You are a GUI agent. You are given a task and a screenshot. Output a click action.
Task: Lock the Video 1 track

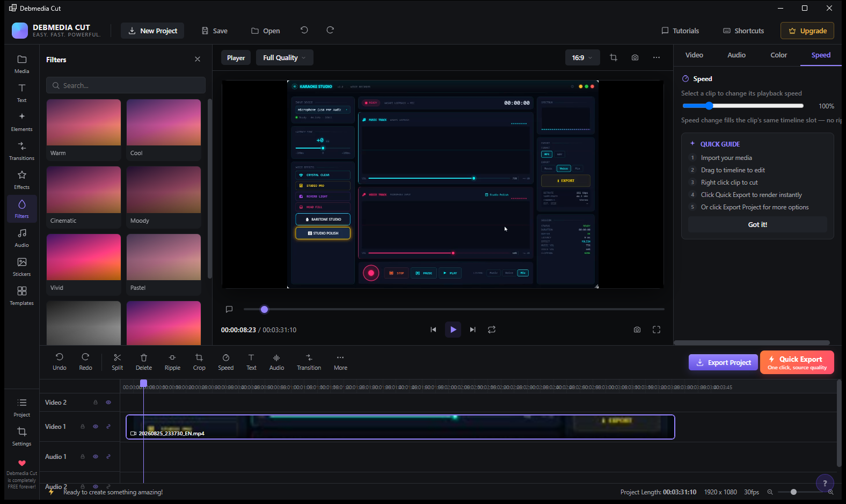[x=83, y=427]
